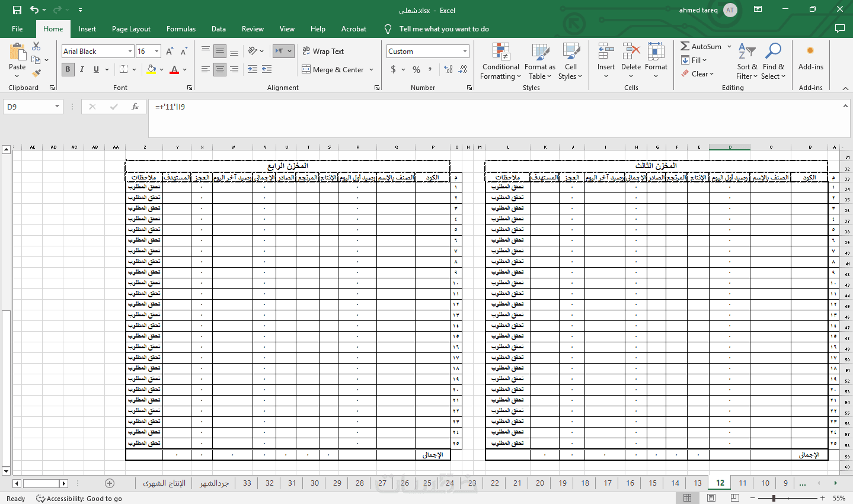853x504 pixels.
Task: Toggle Italic formatting
Action: (82, 69)
